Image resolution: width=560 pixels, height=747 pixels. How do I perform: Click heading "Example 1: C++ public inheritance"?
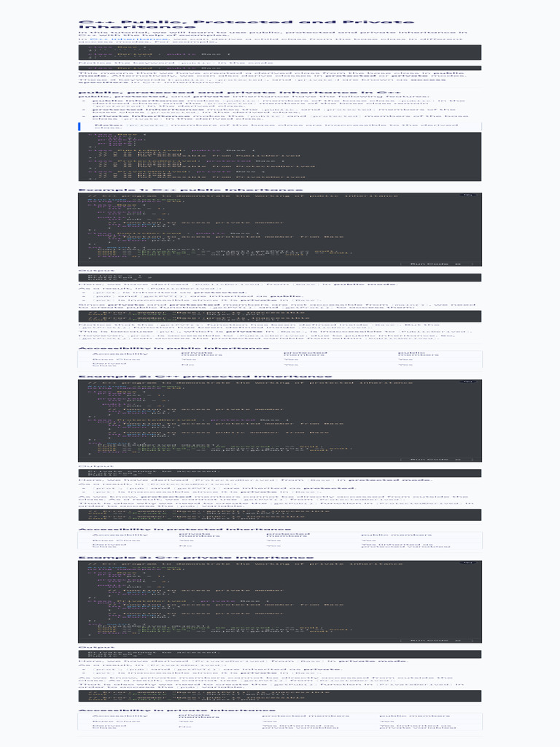pos(190,190)
